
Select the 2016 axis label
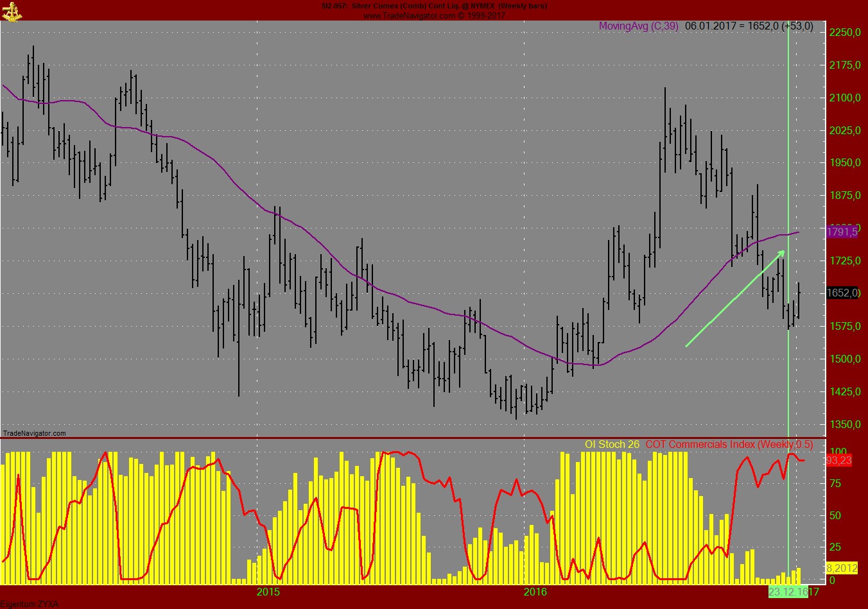pos(535,591)
